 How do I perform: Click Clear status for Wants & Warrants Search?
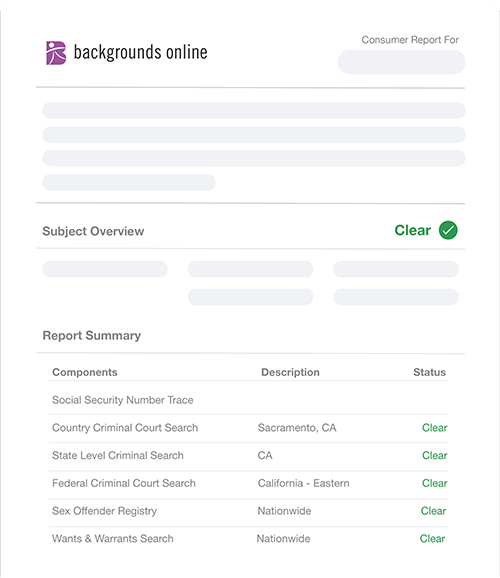[432, 539]
